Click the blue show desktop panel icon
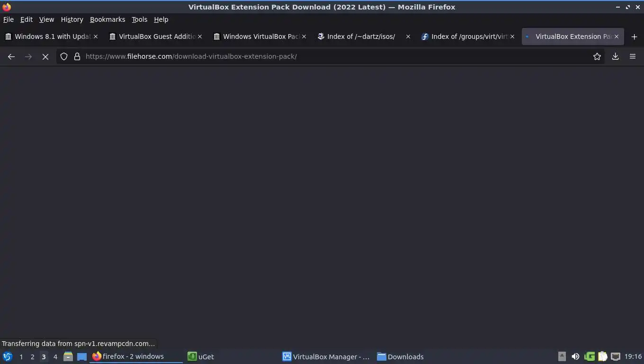This screenshot has width=644, height=364. click(82, 356)
